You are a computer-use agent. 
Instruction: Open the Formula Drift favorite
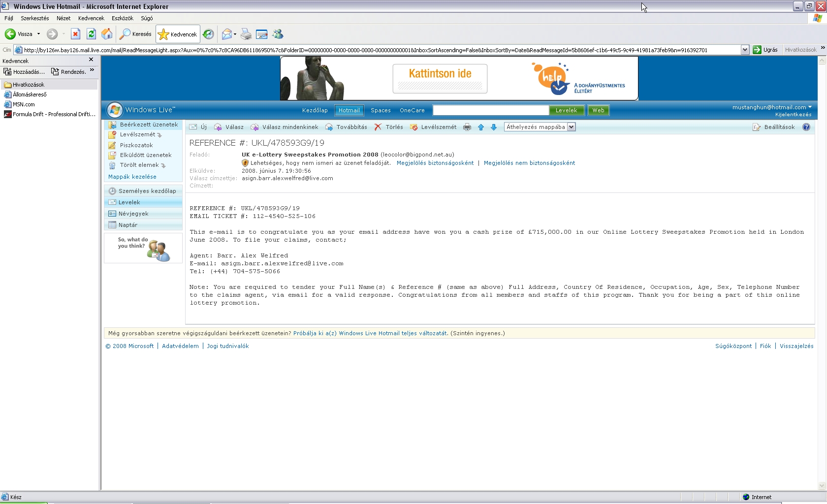click(50, 114)
